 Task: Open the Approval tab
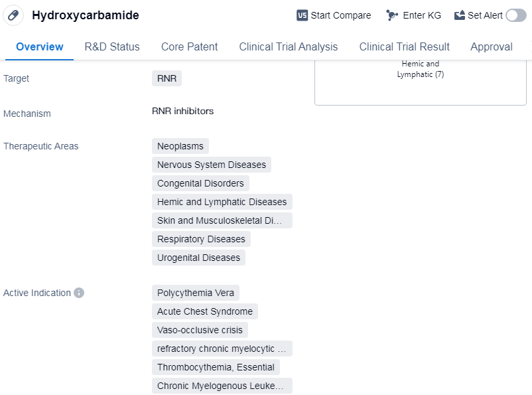coord(491,46)
